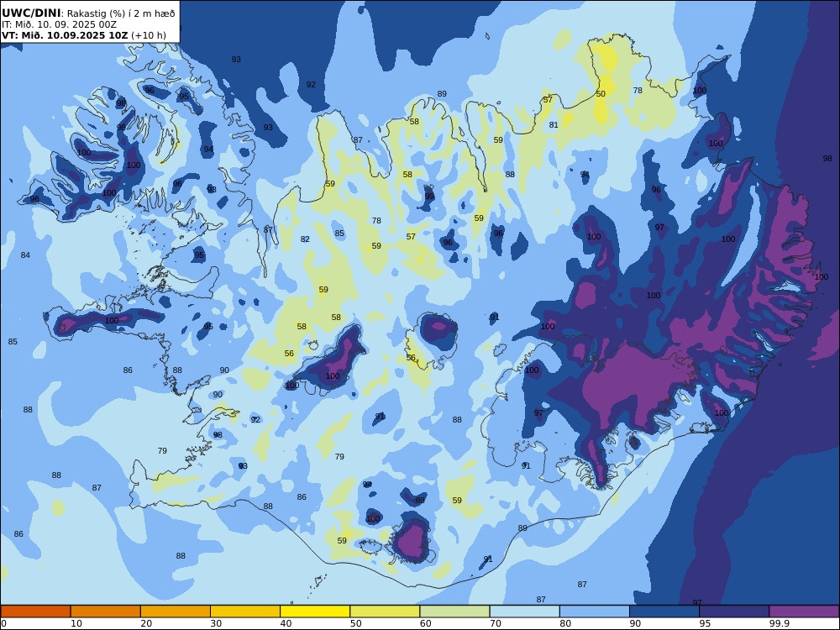Pick the 50–60 pale yellow legend swatch
This screenshot has height=630, width=840.
tap(385, 612)
